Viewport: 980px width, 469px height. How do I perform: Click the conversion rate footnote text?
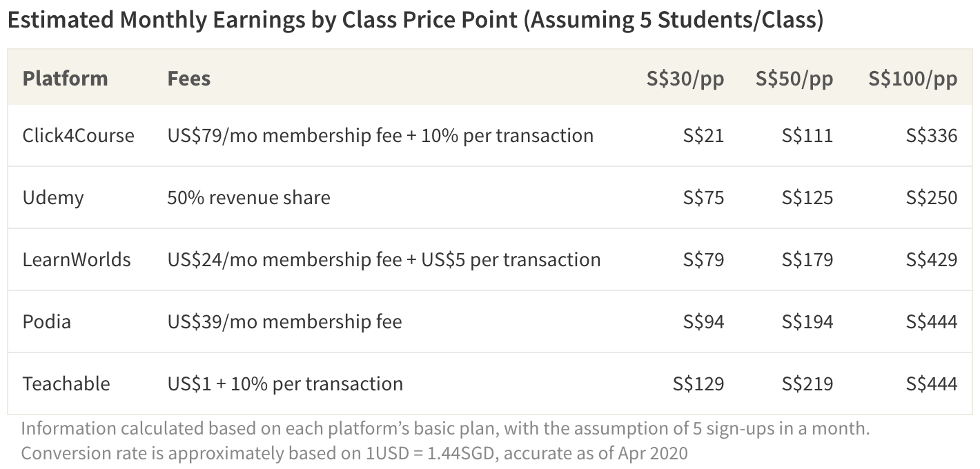[355, 453]
